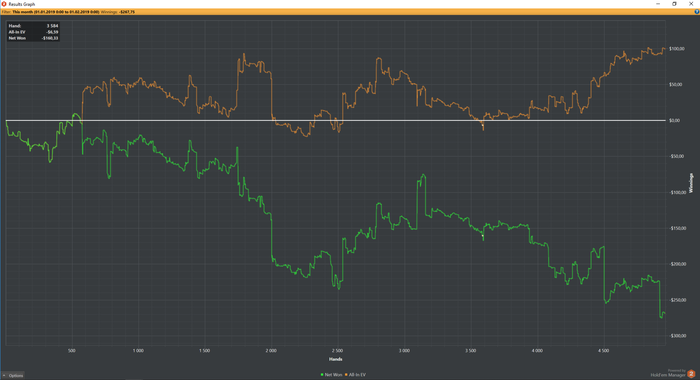Image resolution: width=700 pixels, height=380 pixels.
Task: Click the 'This month' filter text
Action: pyautogui.click(x=22, y=12)
